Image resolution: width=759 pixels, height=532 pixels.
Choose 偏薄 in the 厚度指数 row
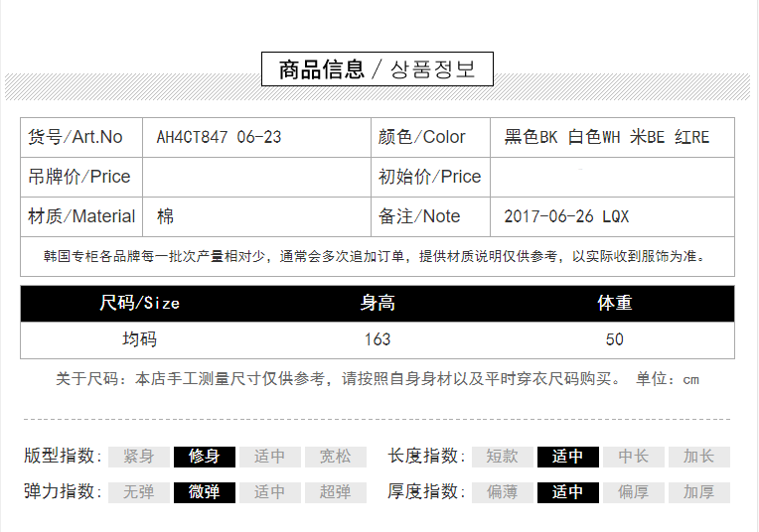[x=502, y=492]
